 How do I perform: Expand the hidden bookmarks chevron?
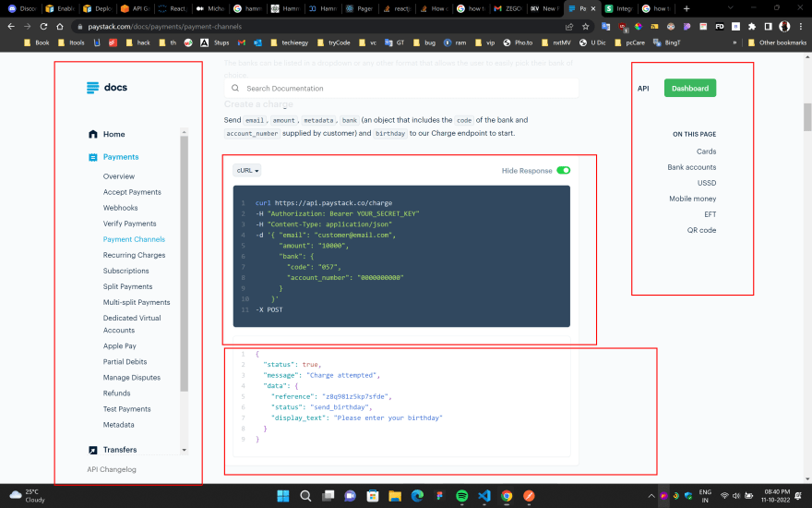[734, 42]
